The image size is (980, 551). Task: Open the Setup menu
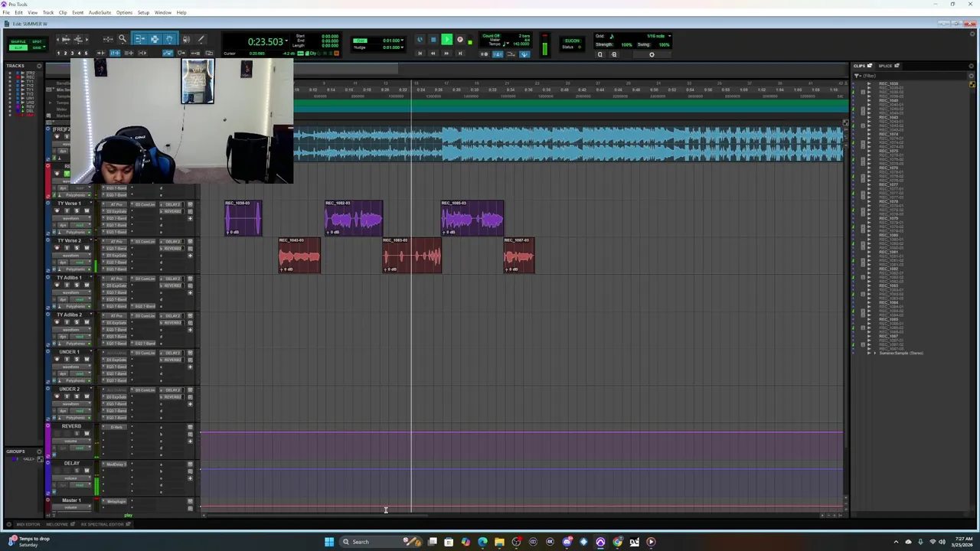coord(143,12)
